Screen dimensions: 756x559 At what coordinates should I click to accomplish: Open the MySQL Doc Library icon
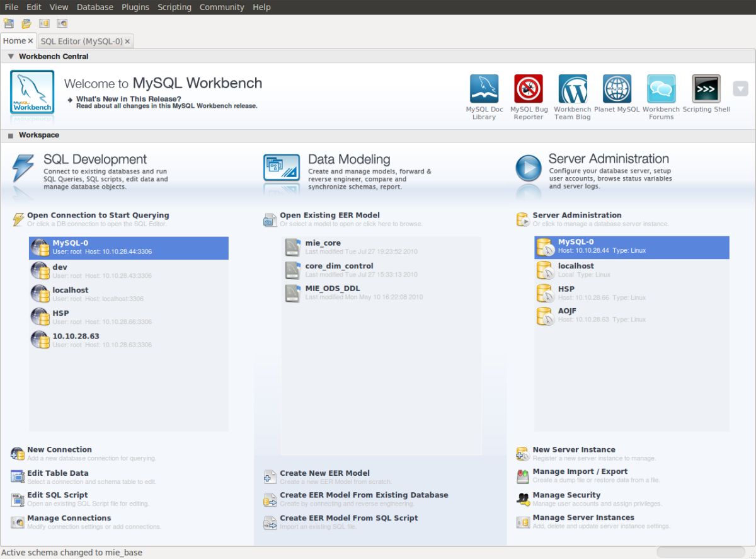(484, 88)
